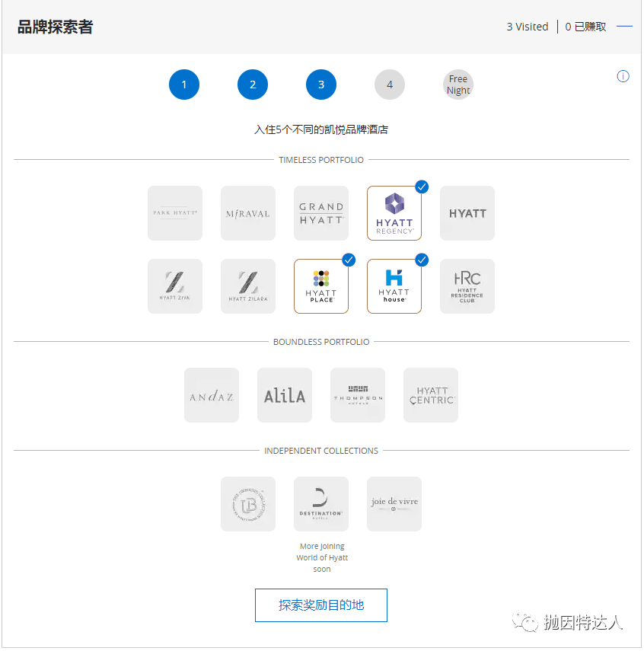Click the Hyatt House brand logo
This screenshot has height=651, width=644.
coord(394,286)
